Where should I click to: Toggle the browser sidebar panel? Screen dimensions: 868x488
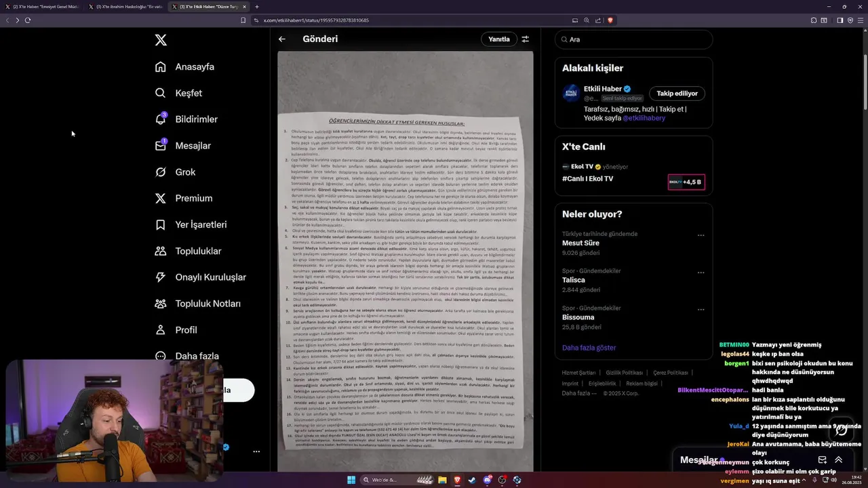point(840,20)
